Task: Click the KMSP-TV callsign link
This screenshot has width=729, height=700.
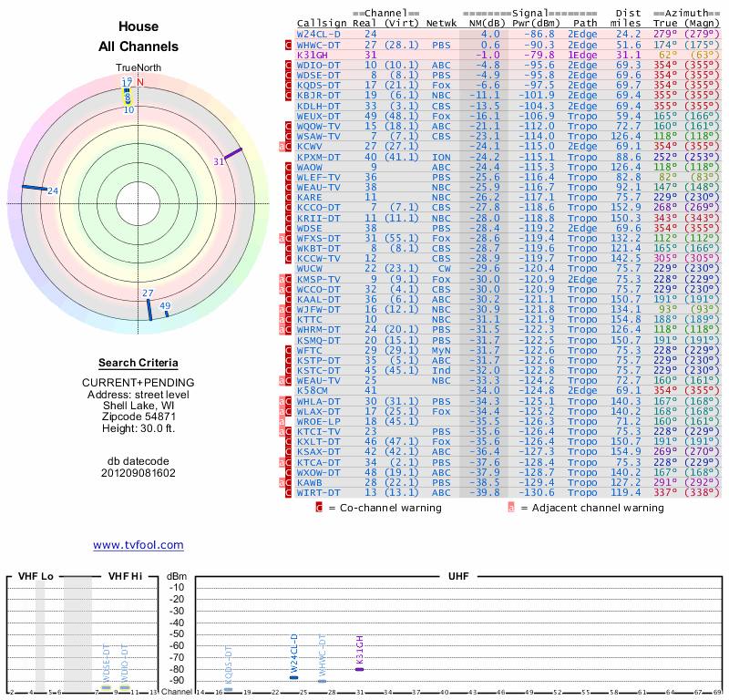Action: tap(318, 279)
